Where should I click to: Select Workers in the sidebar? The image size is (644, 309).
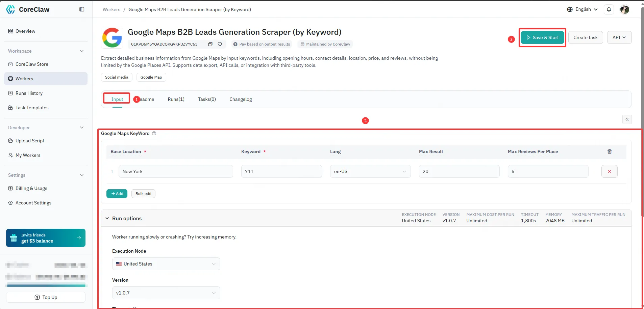click(46, 79)
